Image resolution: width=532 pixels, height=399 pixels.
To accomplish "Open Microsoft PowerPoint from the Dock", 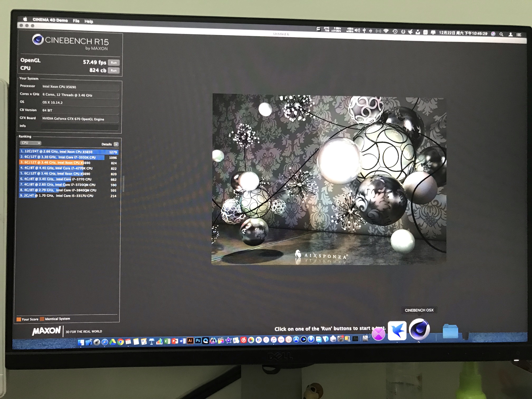I will pos(175,341).
